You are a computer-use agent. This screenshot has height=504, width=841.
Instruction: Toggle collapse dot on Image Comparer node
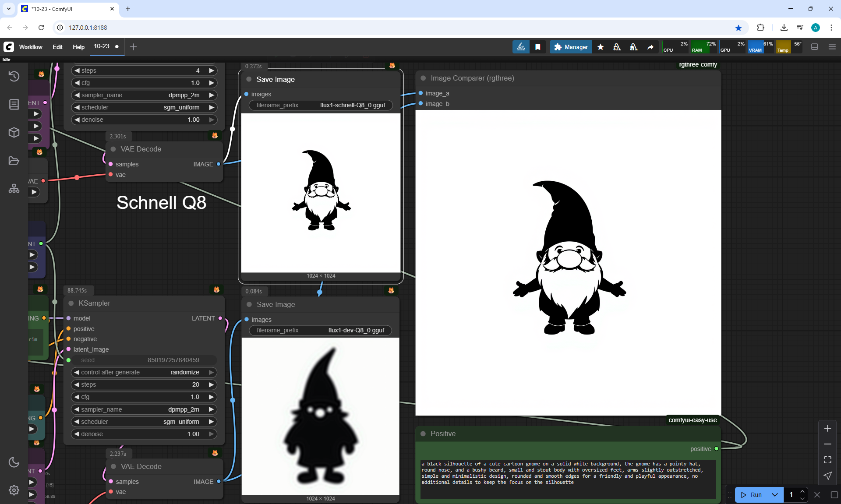coord(423,78)
